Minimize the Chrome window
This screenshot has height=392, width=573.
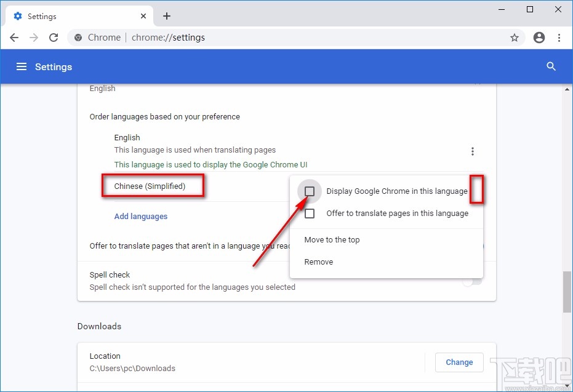coord(502,9)
